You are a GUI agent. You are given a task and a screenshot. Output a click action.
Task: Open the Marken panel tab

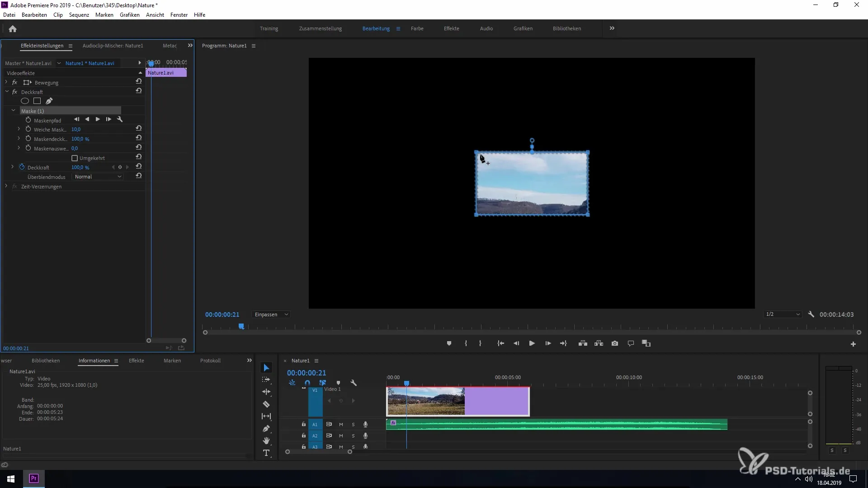tap(172, 361)
